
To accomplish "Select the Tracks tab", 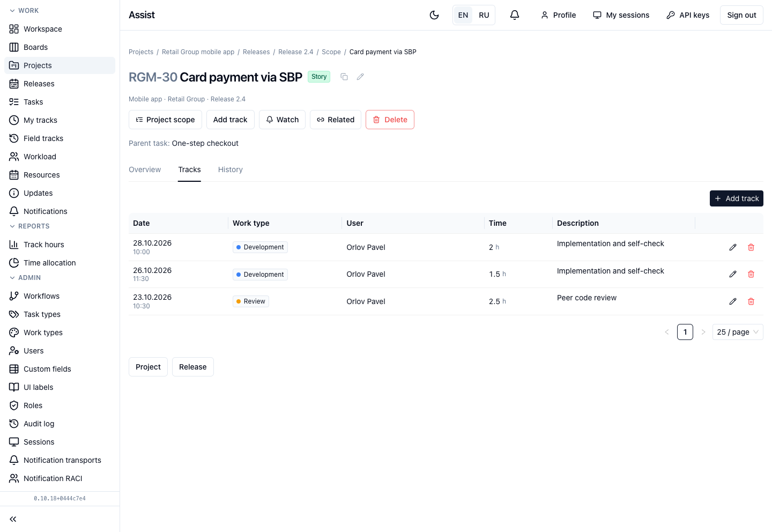I will click(x=190, y=169).
